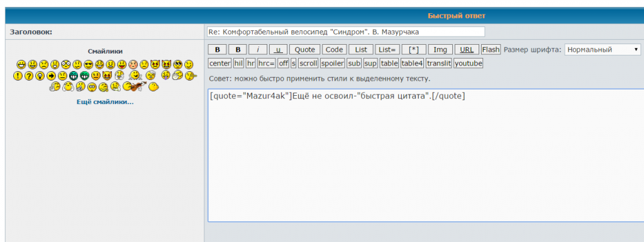Apply italic with the i button
644x242 pixels.
[258, 49]
